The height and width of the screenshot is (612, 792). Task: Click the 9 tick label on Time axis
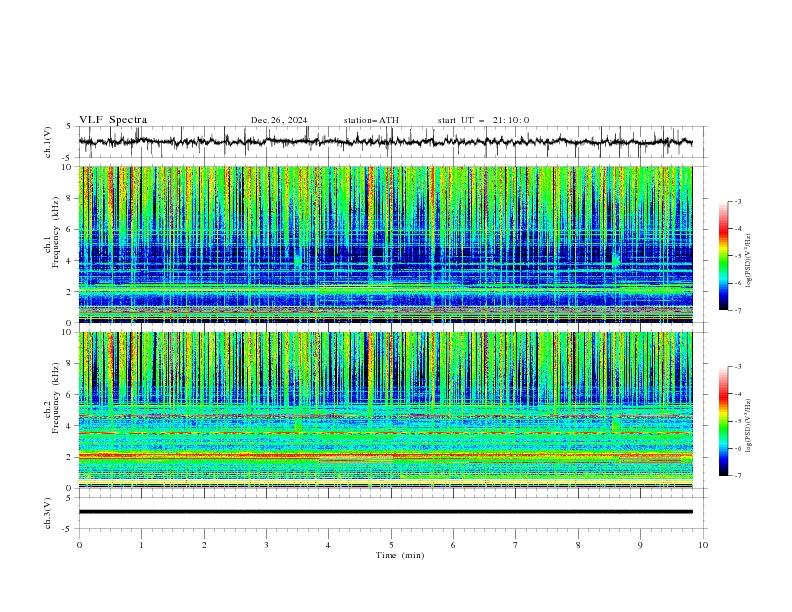(640, 545)
